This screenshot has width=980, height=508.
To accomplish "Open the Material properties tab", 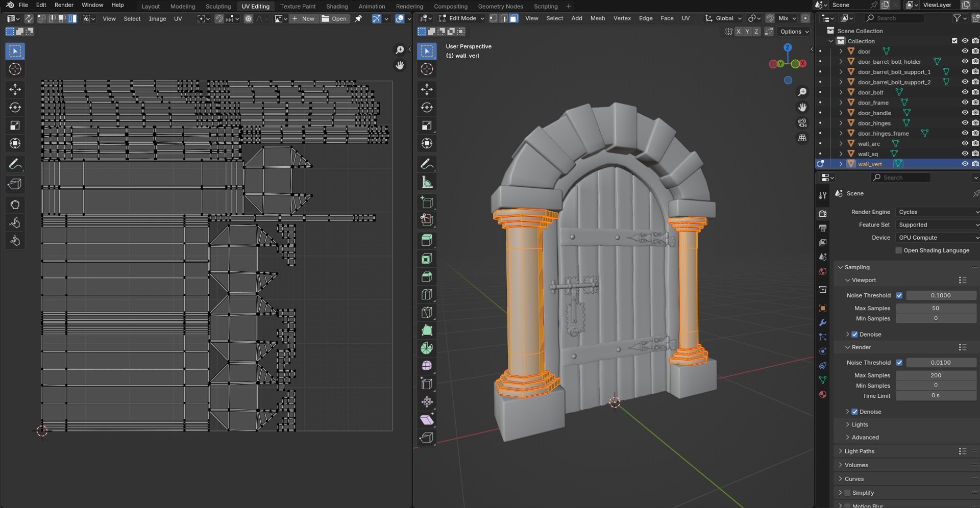I will (x=823, y=394).
